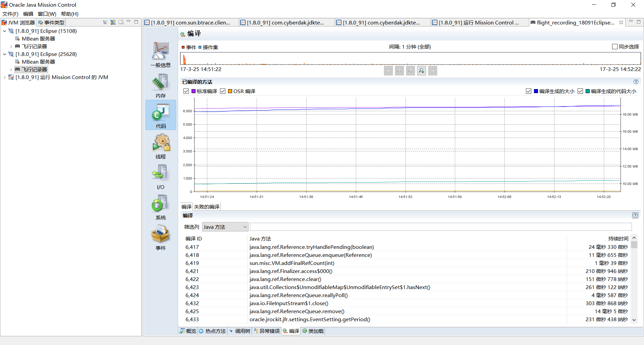Select the java.lang.ref.ReferenceQueue.reallyPoll() row
644x345 pixels.
[x=407, y=295]
